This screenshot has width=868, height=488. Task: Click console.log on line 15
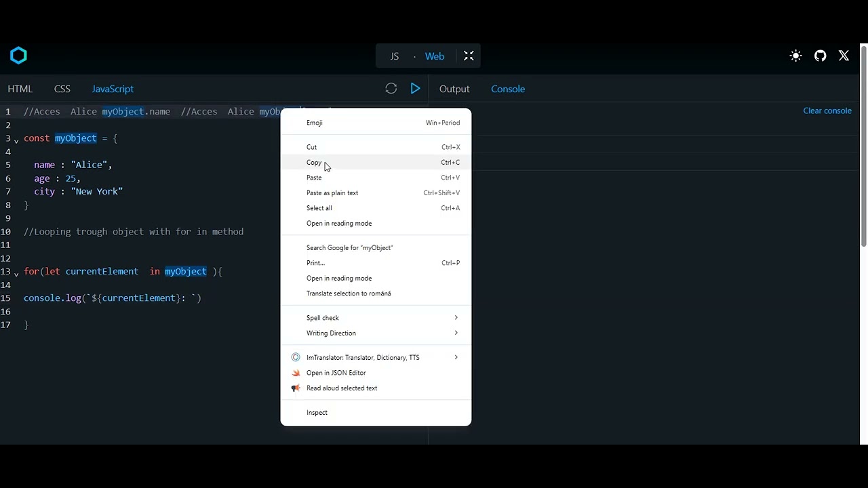click(52, 298)
